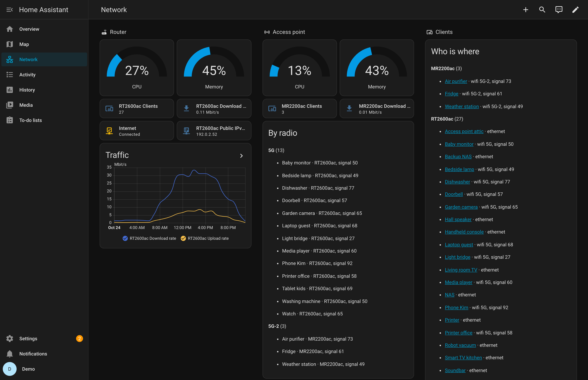Click the Garden camera link
The height and width of the screenshot is (380, 588).
[x=461, y=207]
